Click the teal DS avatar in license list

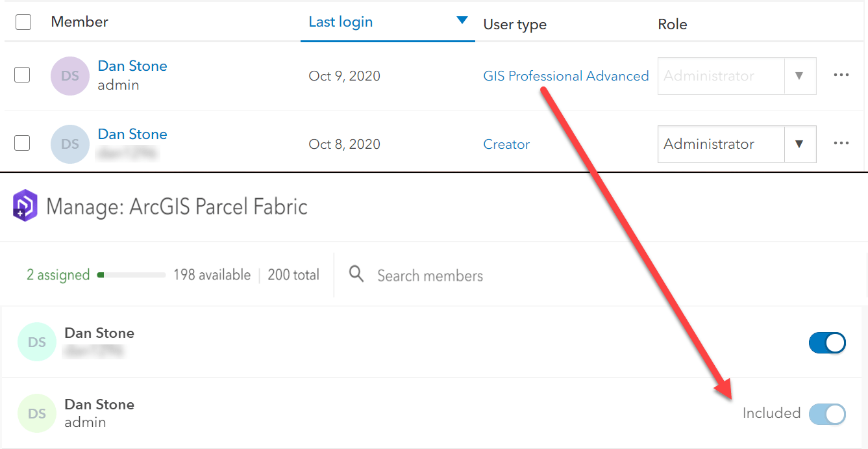pos(37,342)
